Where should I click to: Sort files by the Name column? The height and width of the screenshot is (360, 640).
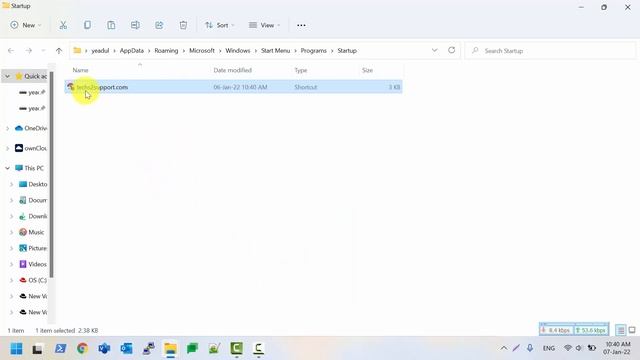point(80,70)
